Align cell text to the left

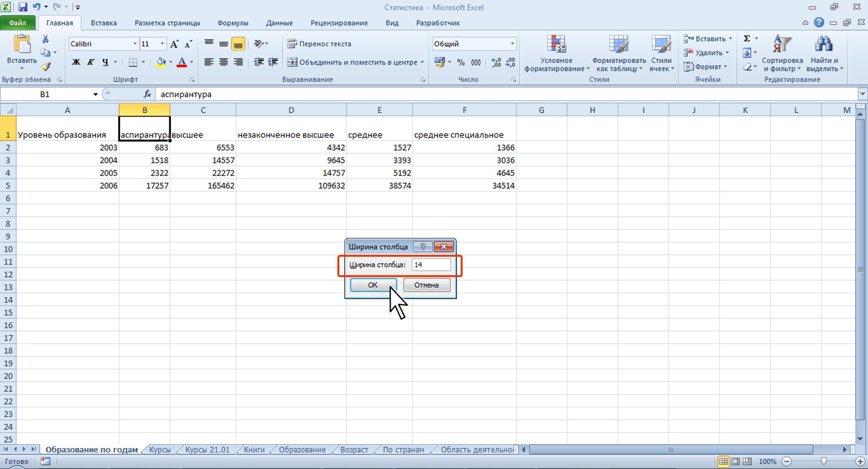tap(208, 62)
